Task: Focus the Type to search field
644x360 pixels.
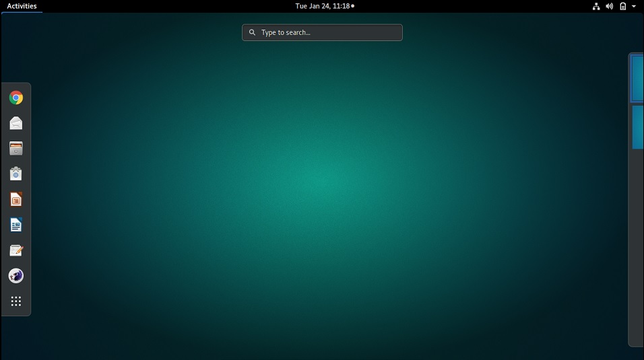Action: (x=327, y=32)
